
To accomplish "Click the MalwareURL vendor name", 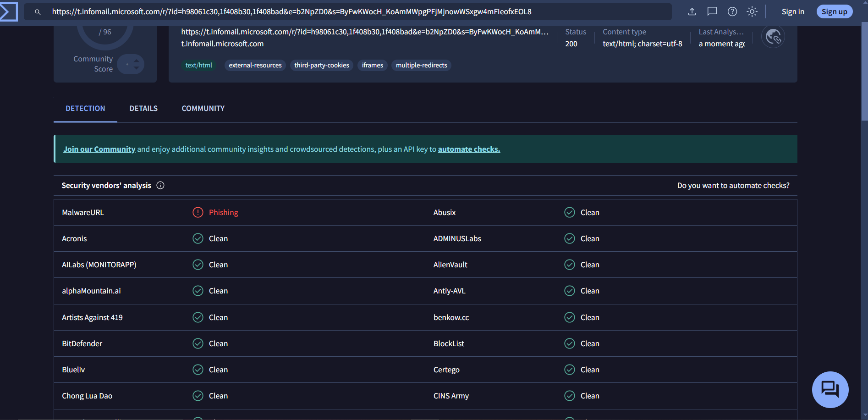I will (x=83, y=212).
